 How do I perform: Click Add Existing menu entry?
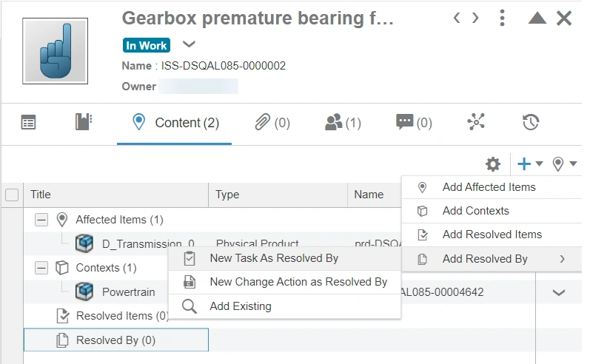pos(241,306)
